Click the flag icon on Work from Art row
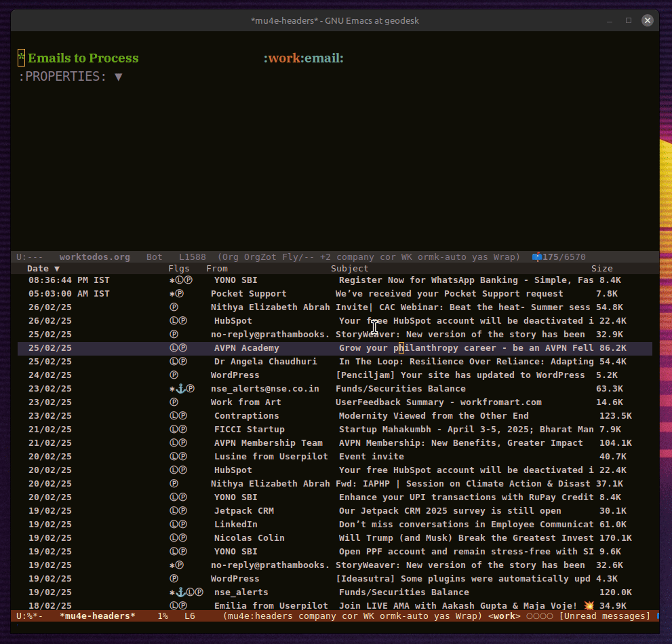This screenshot has height=644, width=672. (174, 402)
